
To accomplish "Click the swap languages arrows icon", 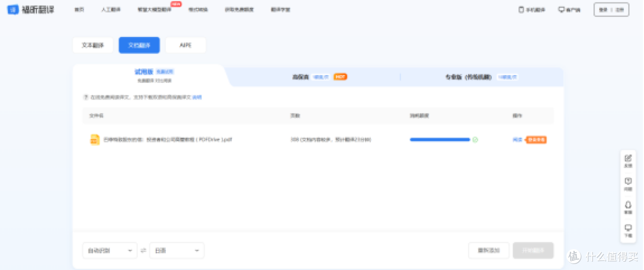I will (x=143, y=250).
